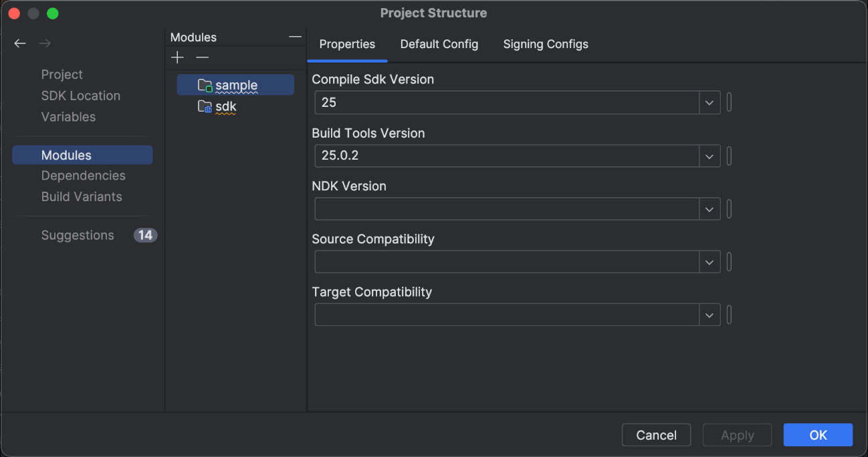The image size is (868, 457).
Task: Expand the Source Compatibility dropdown
Action: (710, 263)
